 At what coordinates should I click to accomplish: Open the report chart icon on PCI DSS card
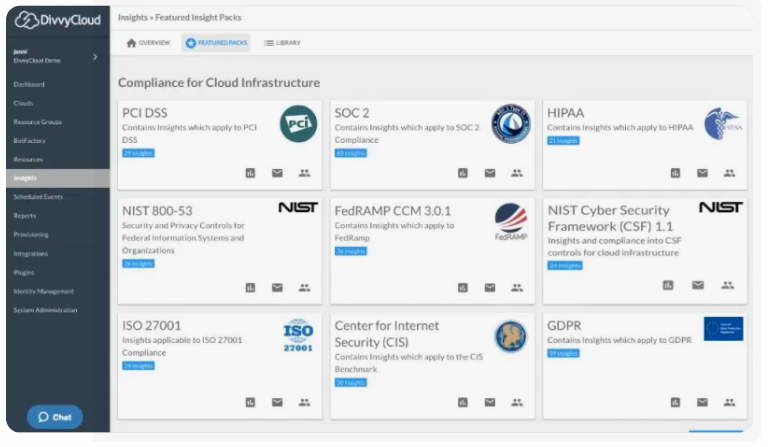250,173
